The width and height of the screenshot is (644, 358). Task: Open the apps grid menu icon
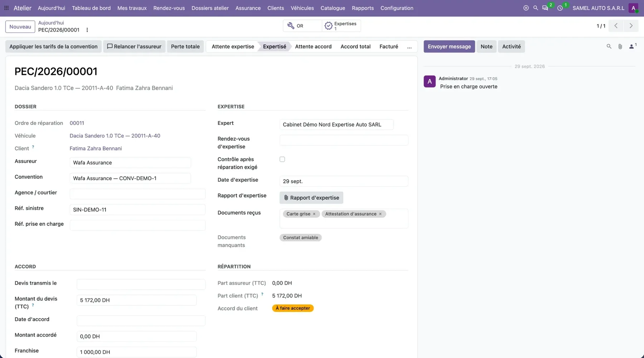click(6, 8)
